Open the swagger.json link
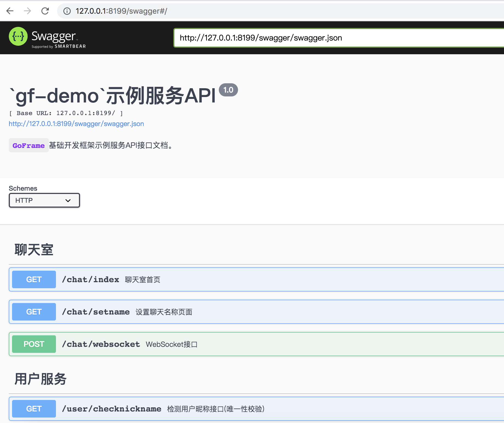This screenshot has width=504, height=423. (x=76, y=124)
